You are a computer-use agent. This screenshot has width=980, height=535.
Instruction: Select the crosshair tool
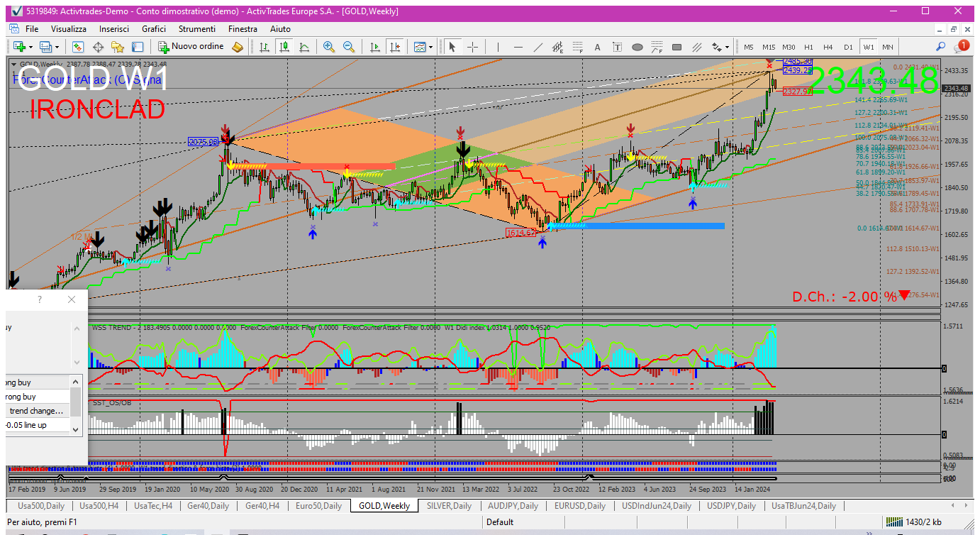pyautogui.click(x=472, y=47)
